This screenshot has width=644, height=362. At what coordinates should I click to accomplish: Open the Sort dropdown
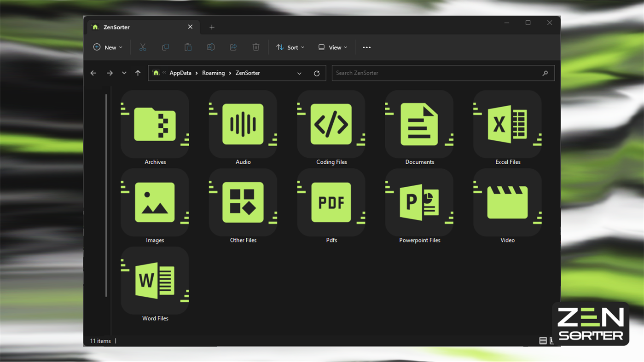click(290, 47)
